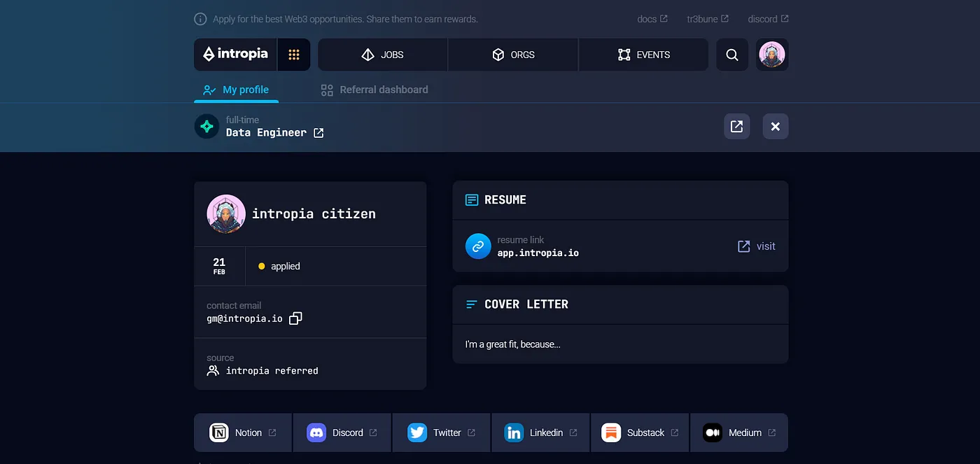Click the Twitter bird icon
980x464 pixels.
click(x=417, y=433)
